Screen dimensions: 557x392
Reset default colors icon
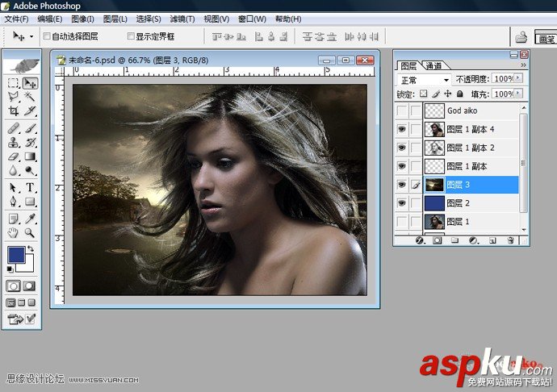coord(10,269)
